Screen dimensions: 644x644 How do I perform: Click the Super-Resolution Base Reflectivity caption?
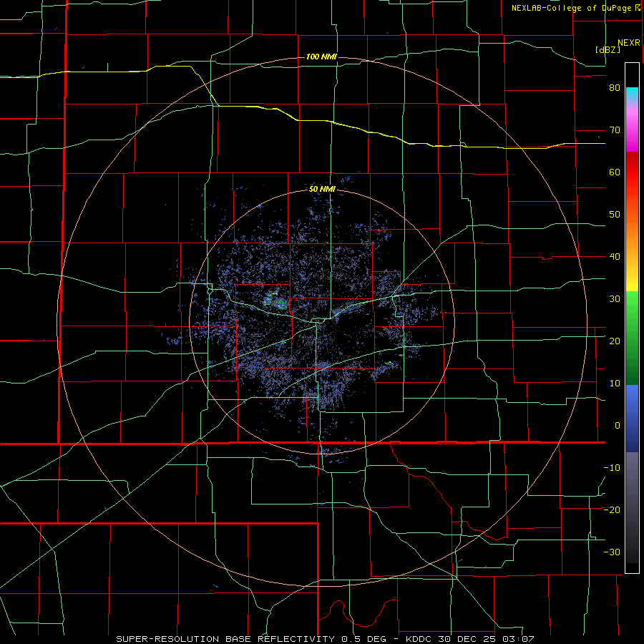(325, 639)
